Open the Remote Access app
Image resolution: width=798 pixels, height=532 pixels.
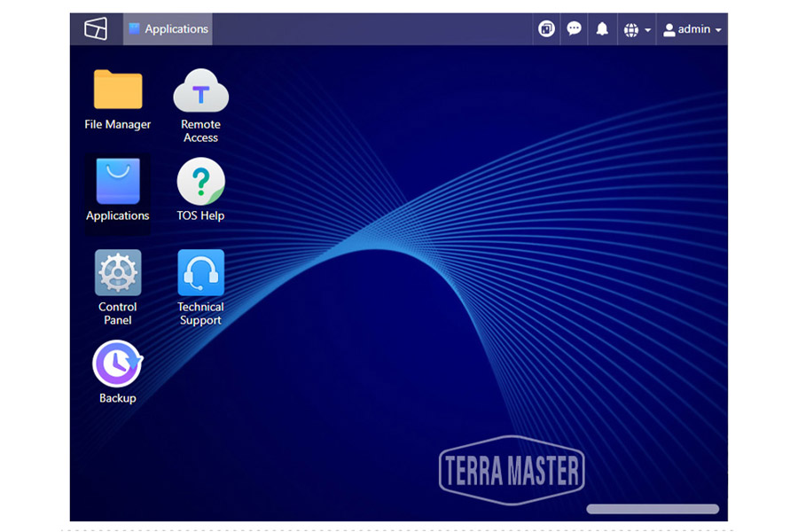(200, 96)
